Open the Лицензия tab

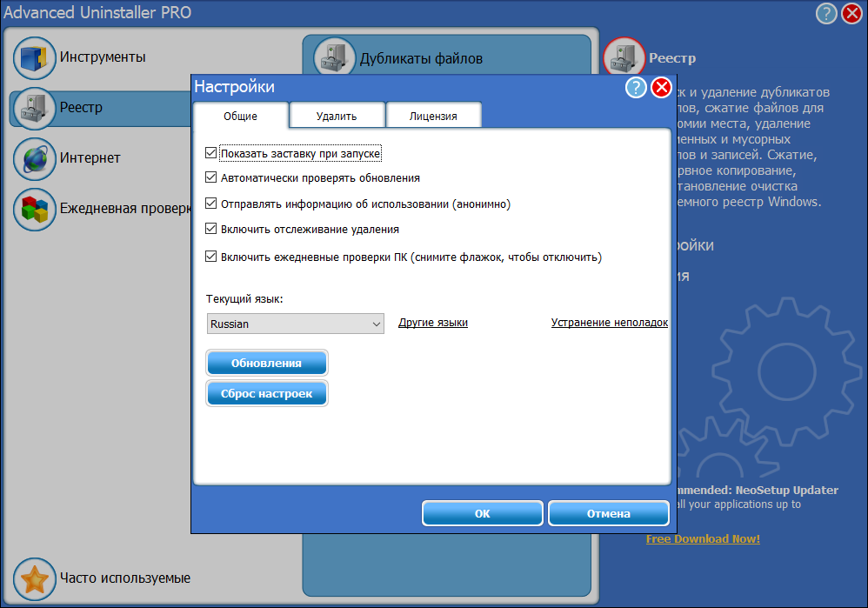tap(433, 117)
